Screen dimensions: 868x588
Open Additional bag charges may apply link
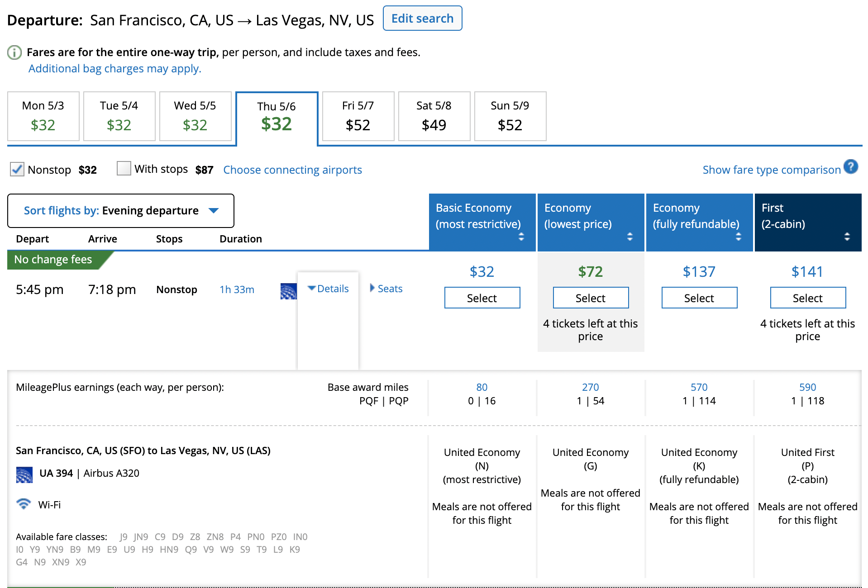(x=115, y=68)
